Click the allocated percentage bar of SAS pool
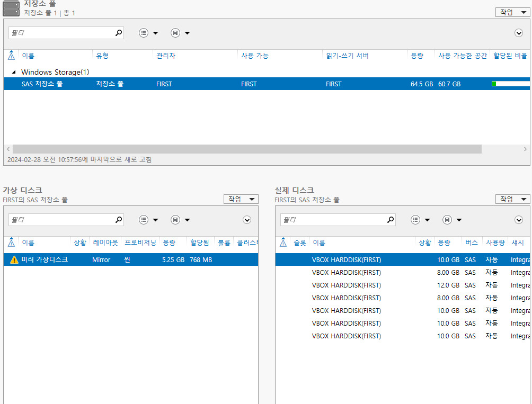 pyautogui.click(x=511, y=84)
